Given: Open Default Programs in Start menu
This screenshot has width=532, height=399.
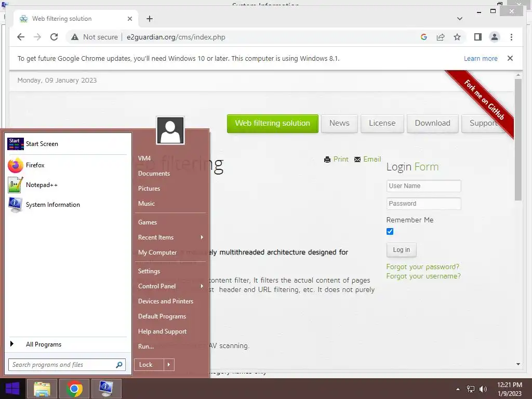Looking at the screenshot, I should pos(162,316).
